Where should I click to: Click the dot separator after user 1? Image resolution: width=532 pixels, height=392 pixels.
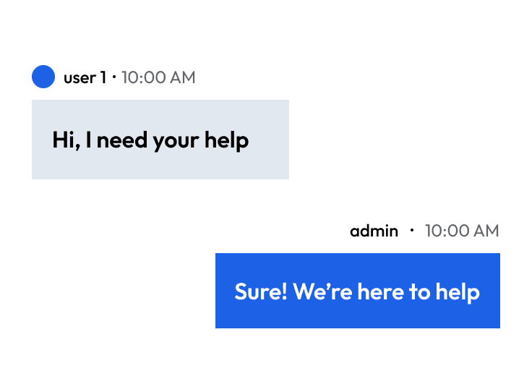tap(114, 77)
